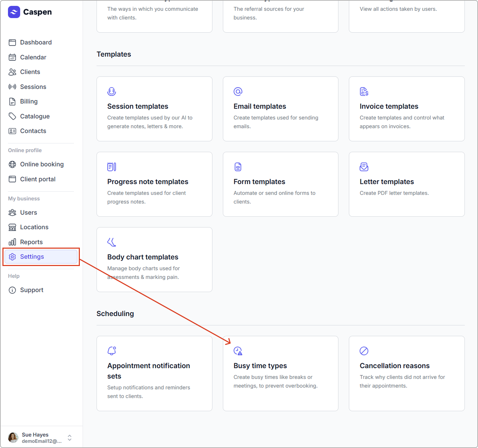The image size is (478, 448).
Task: Click the Busy time types clock icon
Action: (x=238, y=351)
